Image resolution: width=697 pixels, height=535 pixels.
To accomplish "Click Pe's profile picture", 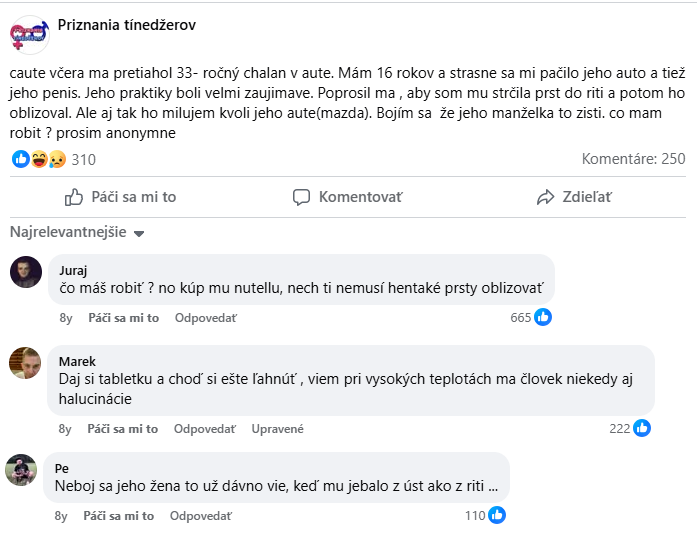I will click(x=21, y=470).
